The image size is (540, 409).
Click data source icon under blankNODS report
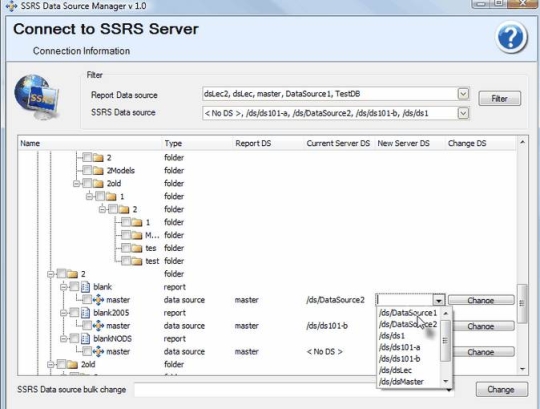(x=98, y=352)
